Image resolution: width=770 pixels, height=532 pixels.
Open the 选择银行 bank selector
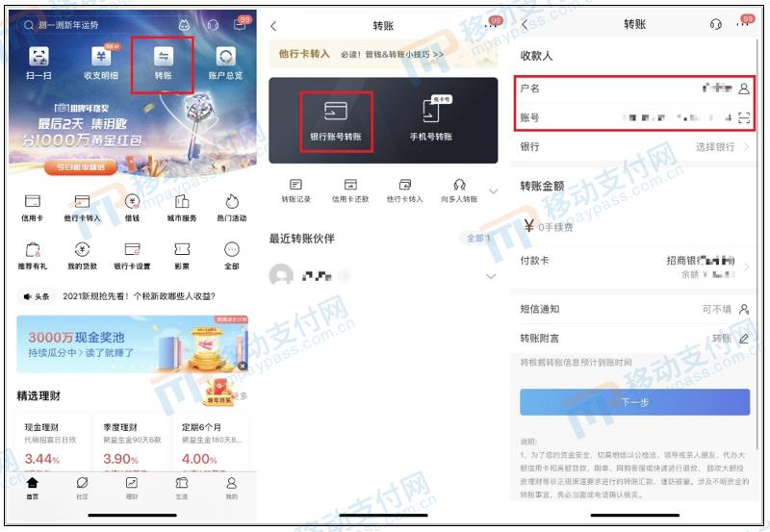(x=634, y=147)
